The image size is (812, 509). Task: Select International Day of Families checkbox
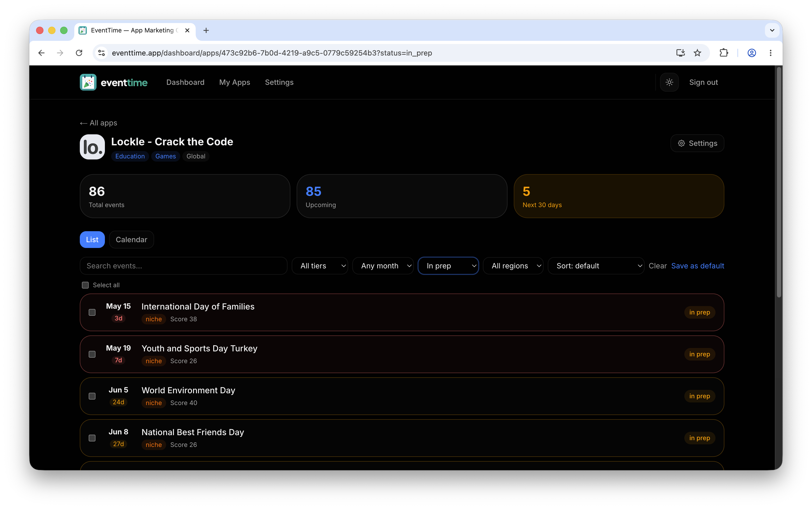coord(92,312)
